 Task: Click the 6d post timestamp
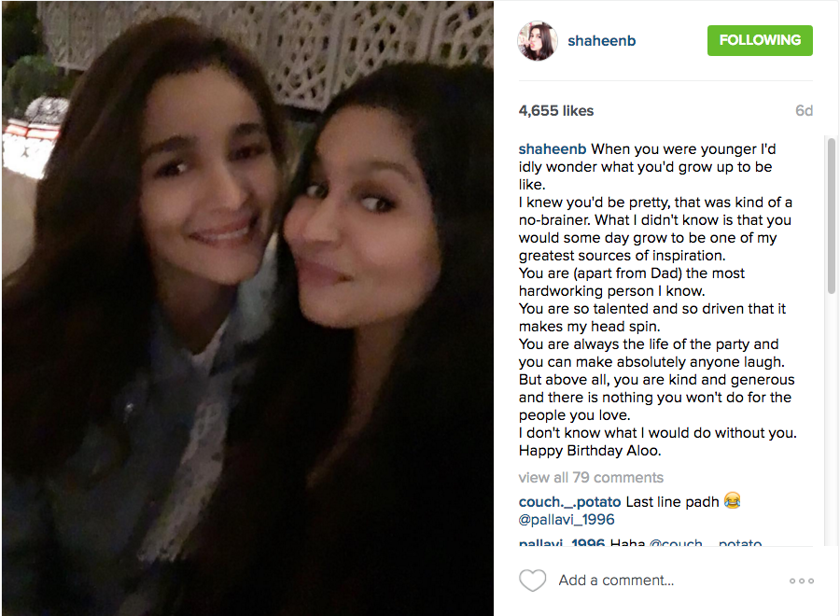(x=805, y=110)
